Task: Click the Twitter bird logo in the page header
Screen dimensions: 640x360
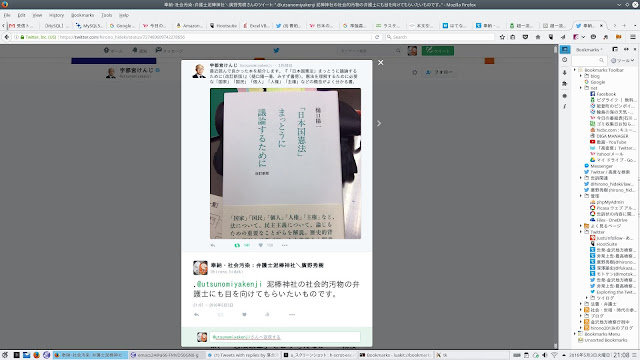Action: pos(276,51)
